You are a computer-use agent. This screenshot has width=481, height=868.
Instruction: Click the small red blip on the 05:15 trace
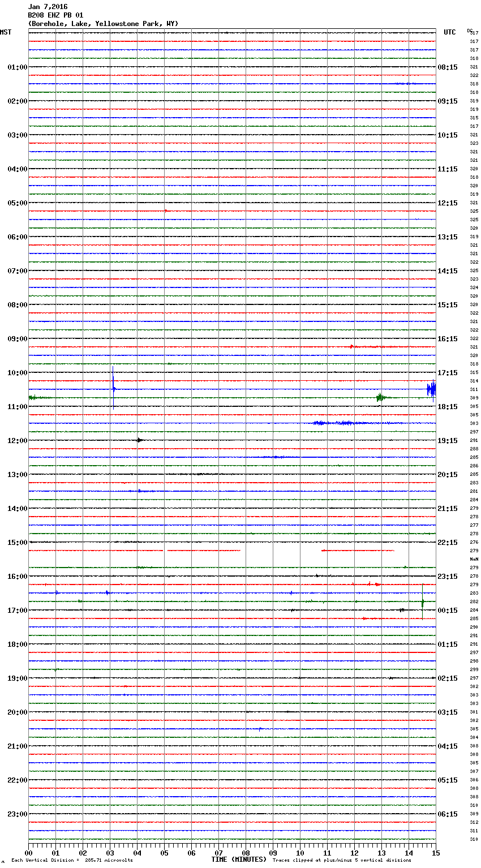[166, 210]
